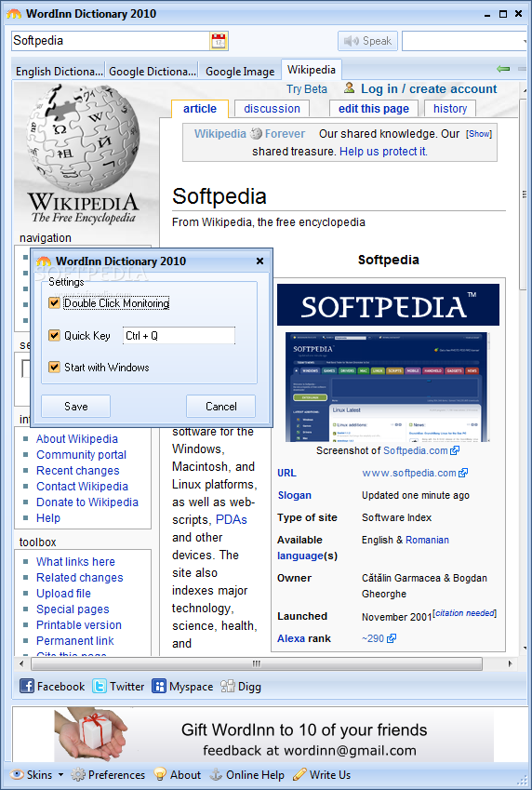532x790 pixels.
Task: Select the article tab
Action: click(200, 108)
